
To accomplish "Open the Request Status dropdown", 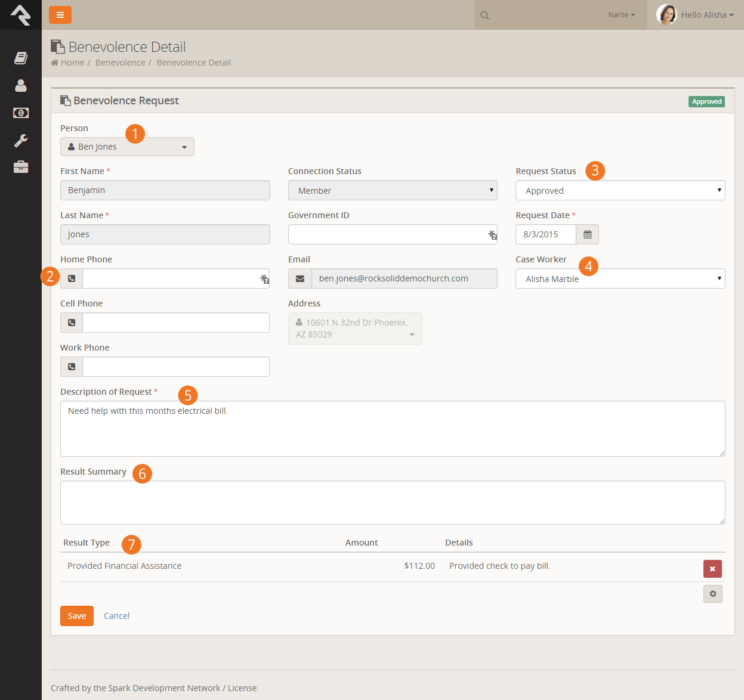I will tap(620, 191).
